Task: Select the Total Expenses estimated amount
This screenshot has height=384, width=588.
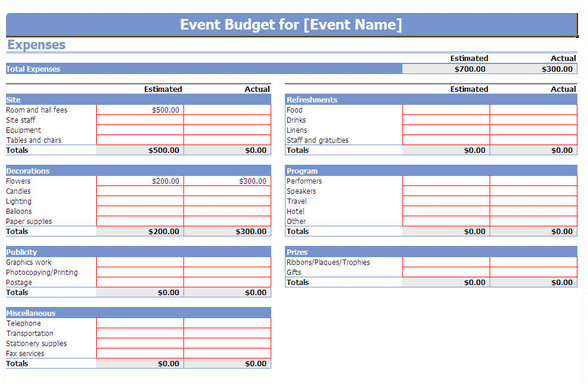Action: point(446,69)
